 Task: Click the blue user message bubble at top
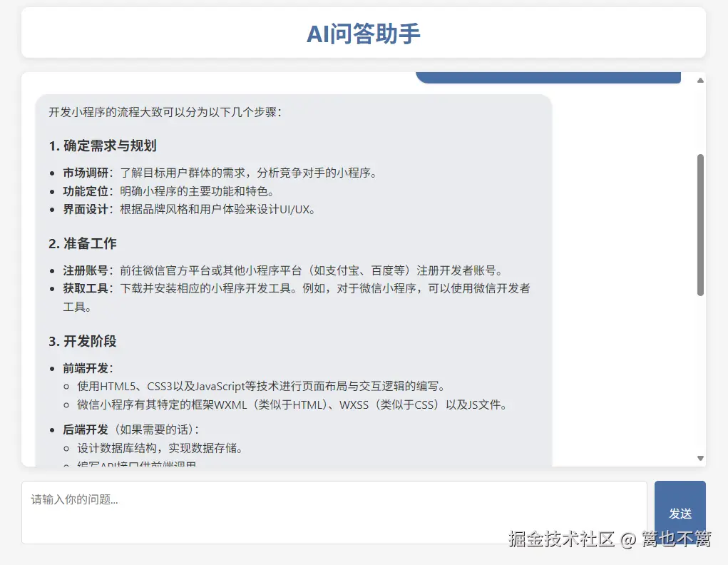tap(548, 78)
